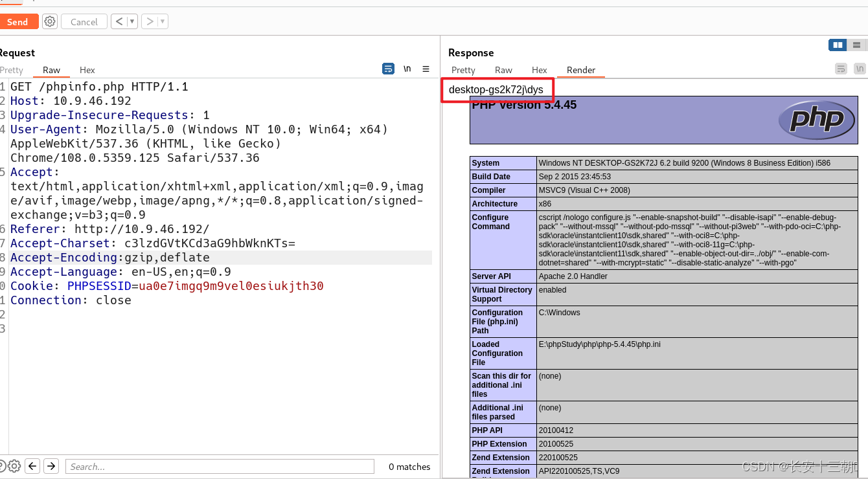Switch to stacked layout view
Screen dimensions: 868x479
pos(856,45)
